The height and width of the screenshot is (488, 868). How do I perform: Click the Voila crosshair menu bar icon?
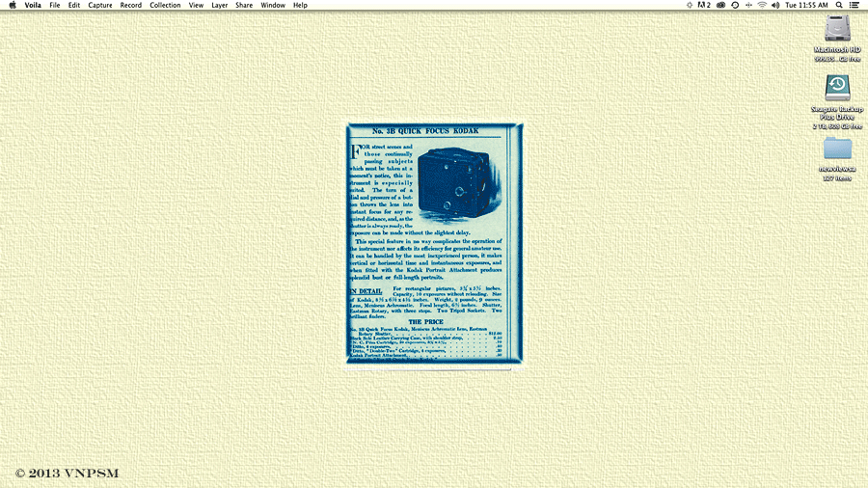point(690,5)
